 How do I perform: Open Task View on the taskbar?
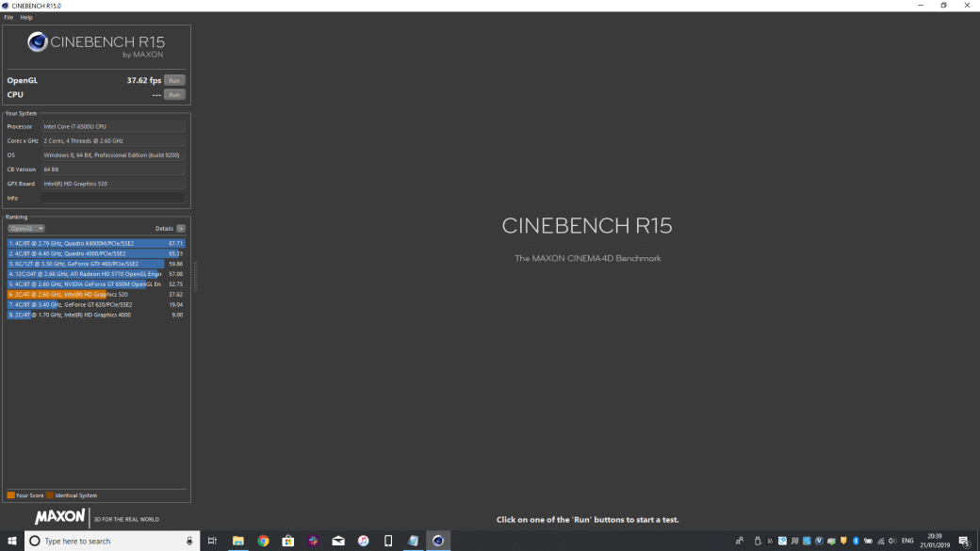click(x=212, y=541)
